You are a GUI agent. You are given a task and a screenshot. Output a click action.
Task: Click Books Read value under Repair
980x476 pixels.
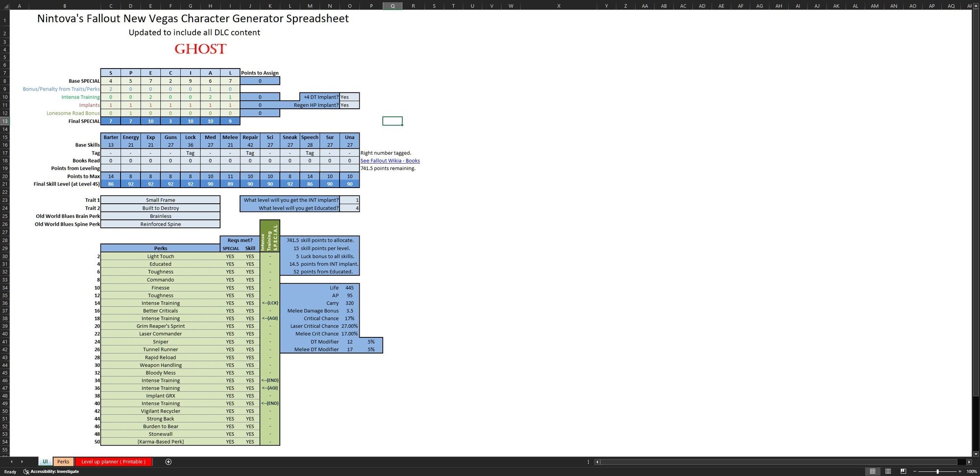tap(250, 161)
